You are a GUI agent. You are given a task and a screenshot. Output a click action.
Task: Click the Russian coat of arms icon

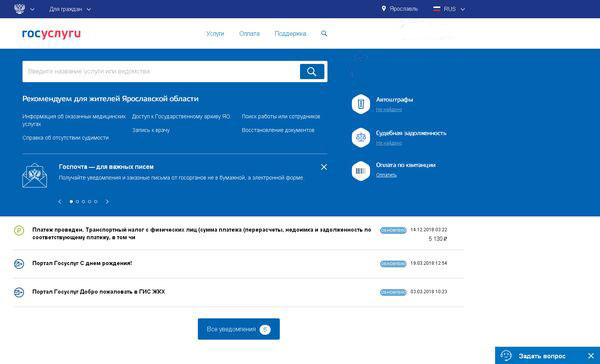19,8
